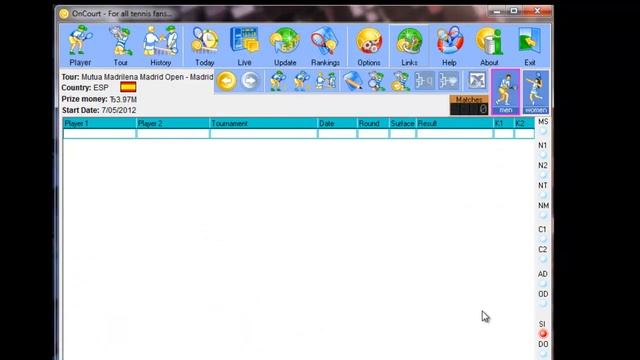Click the Prize money value
640x360 pixels.
click(123, 99)
